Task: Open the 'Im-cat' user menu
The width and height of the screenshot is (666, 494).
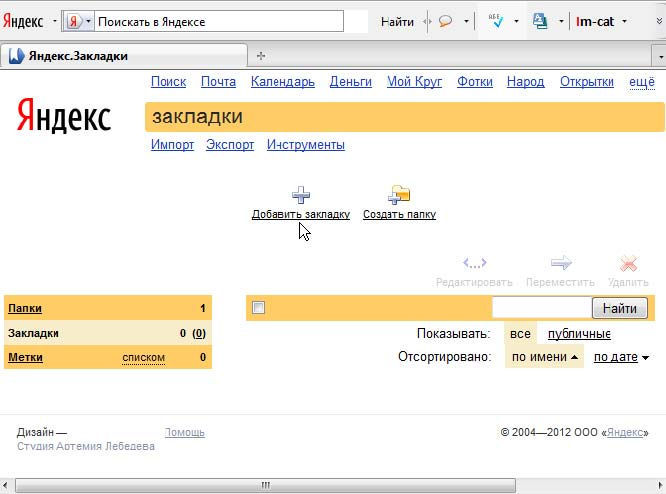Action: coord(601,21)
